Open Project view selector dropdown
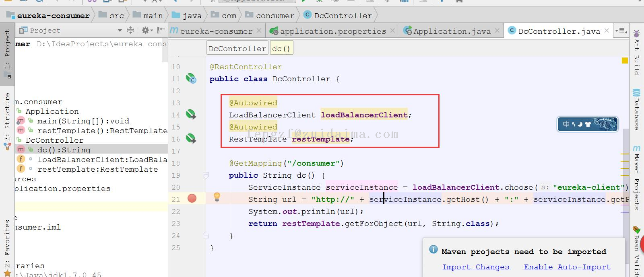The height and width of the screenshot is (277, 644). coord(120,31)
